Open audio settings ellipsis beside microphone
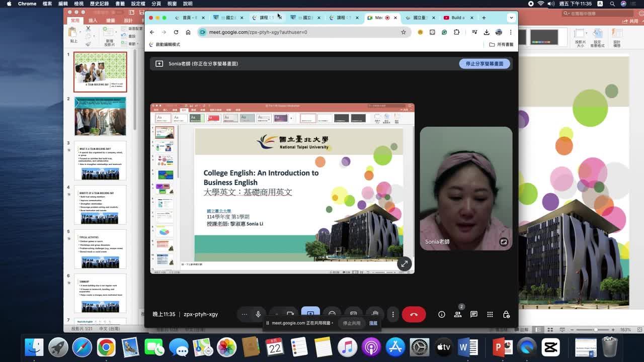 (x=245, y=314)
